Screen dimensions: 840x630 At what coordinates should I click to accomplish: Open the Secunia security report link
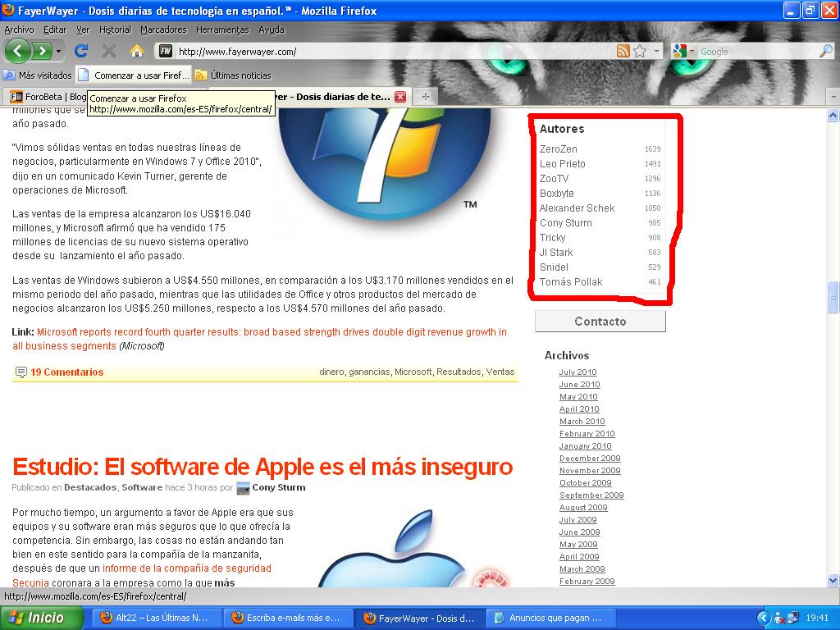point(142,575)
